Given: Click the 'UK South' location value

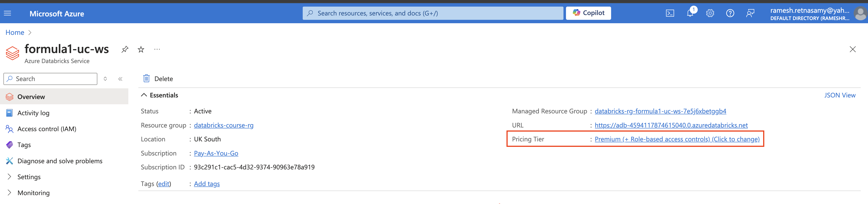Looking at the screenshot, I should point(207,139).
